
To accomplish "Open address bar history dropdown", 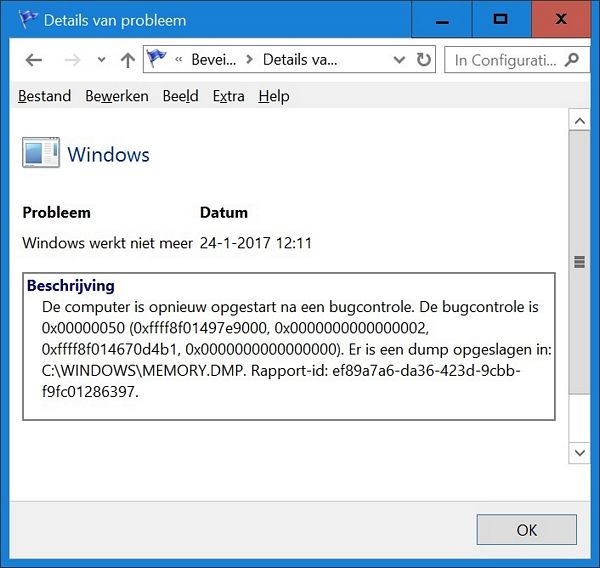I will (x=399, y=60).
